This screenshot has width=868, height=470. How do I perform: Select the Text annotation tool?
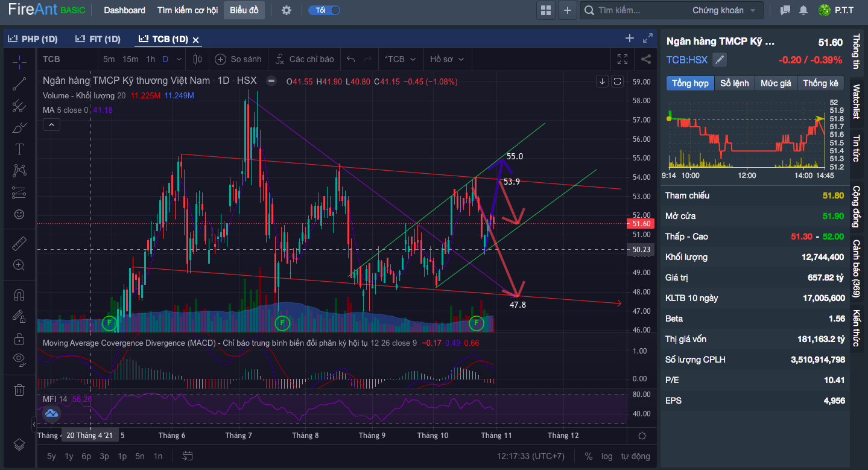tap(19, 149)
